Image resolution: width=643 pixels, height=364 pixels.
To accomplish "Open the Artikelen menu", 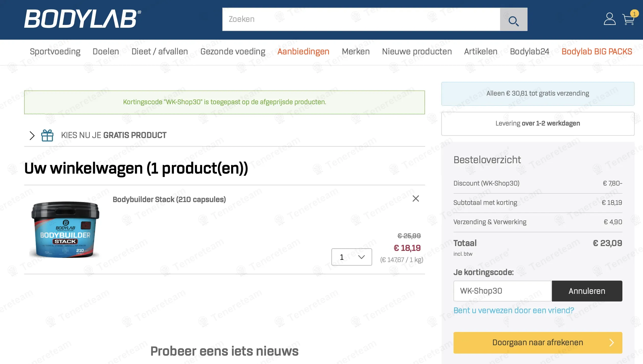I will tap(481, 52).
